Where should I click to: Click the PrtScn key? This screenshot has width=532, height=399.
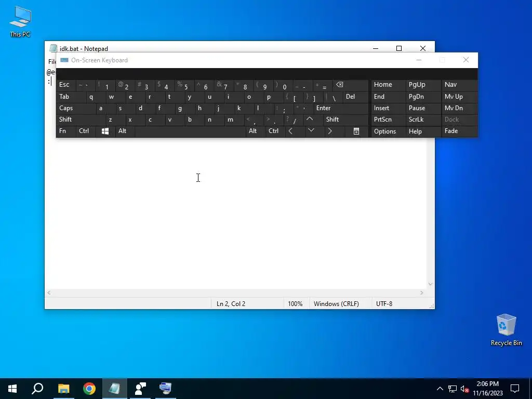tap(388, 119)
